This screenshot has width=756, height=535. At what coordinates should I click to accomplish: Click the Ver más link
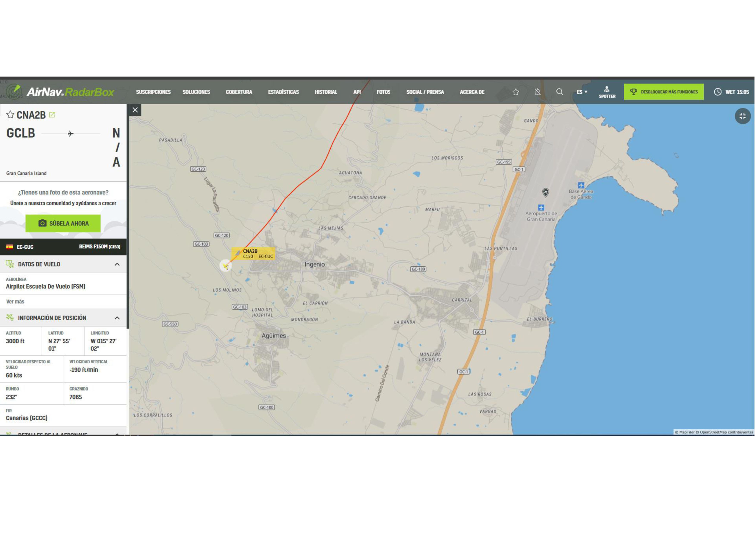point(15,301)
